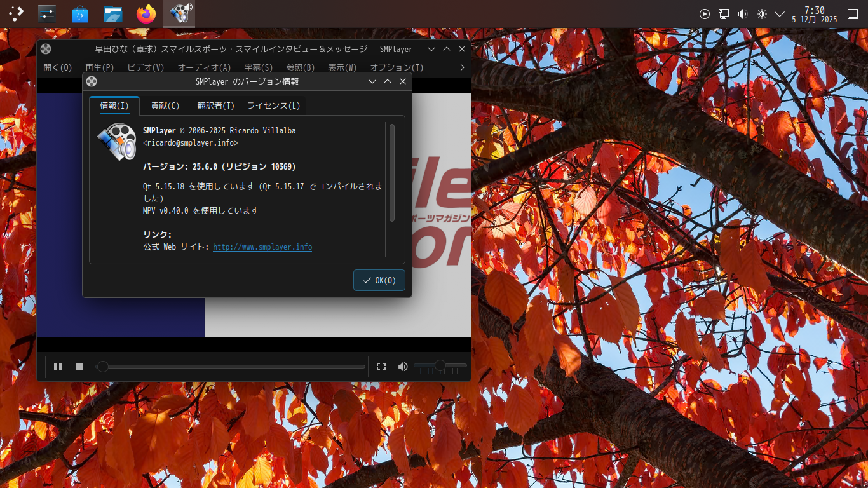The height and width of the screenshot is (488, 868).
Task: Click the about dialog vertical scrollbar
Action: point(392,173)
